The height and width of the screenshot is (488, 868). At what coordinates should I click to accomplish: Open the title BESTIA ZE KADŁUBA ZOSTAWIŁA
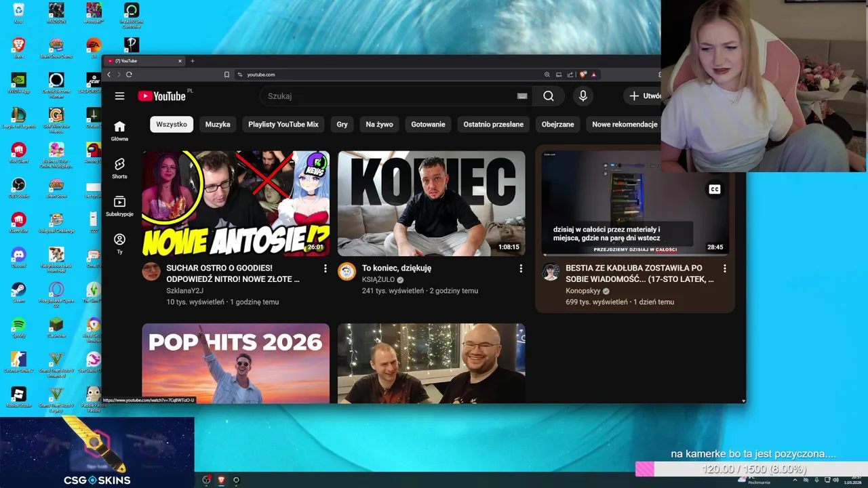pyautogui.click(x=639, y=274)
